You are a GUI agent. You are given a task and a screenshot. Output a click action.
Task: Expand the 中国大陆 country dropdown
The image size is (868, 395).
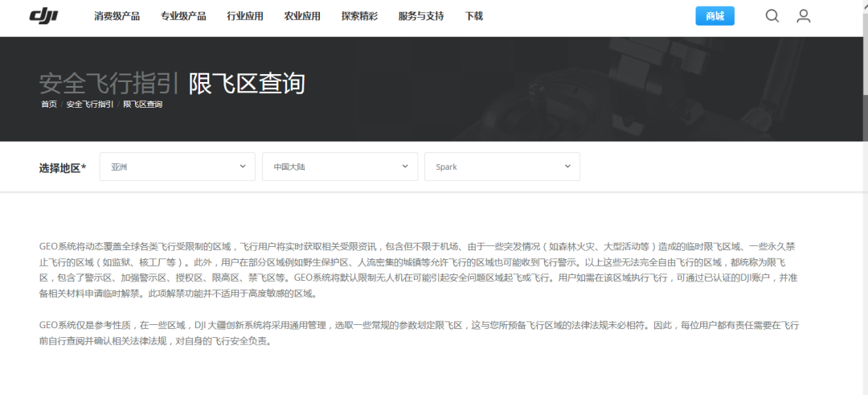(340, 167)
